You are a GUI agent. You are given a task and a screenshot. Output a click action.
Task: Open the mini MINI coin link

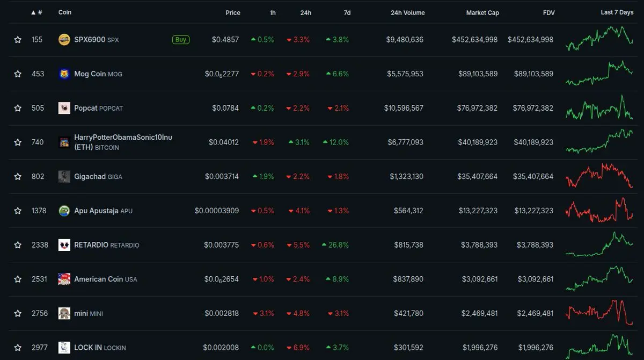[x=89, y=313]
